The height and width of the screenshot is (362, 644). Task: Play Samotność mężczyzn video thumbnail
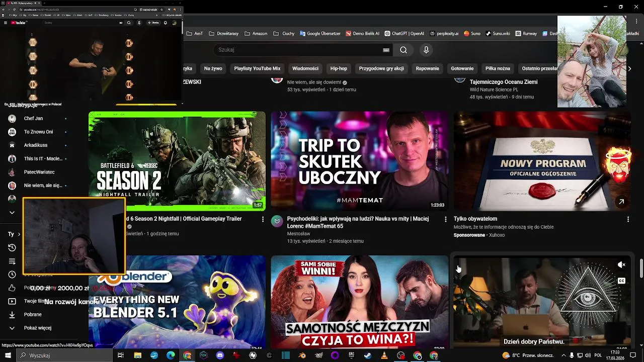pos(359,302)
